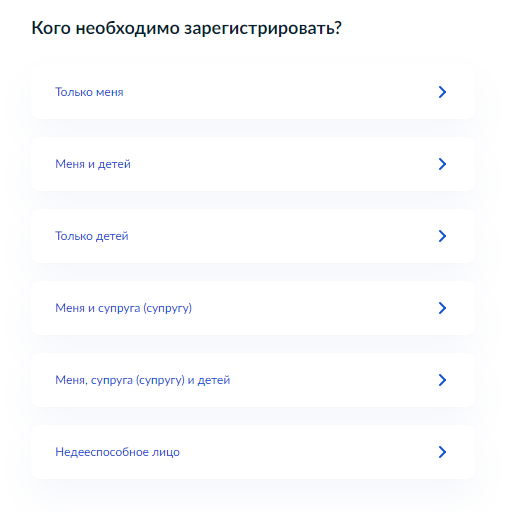Viewport: 506px width, 512px height.
Task: Select the Только меня text option
Action: 89,92
